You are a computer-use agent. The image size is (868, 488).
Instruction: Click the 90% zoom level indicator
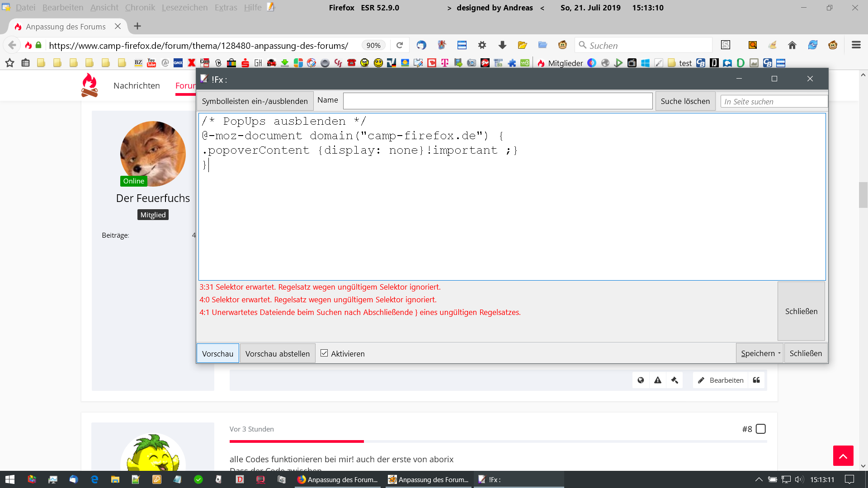tap(373, 45)
